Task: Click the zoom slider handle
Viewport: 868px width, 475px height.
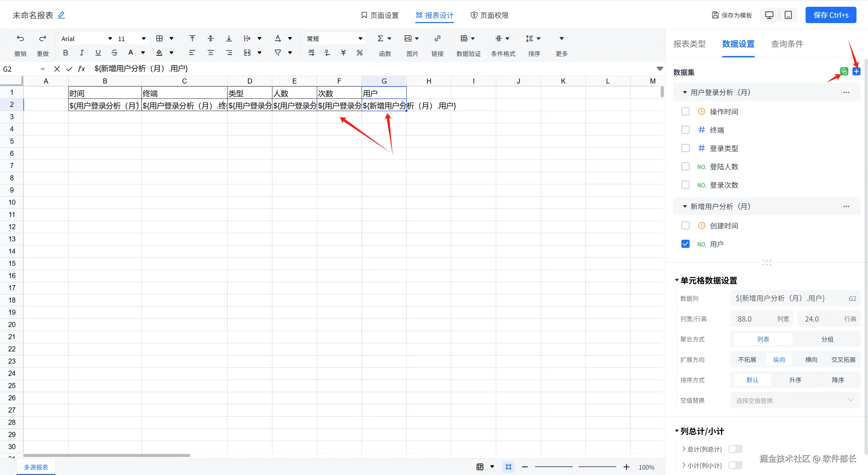Action: (575, 467)
